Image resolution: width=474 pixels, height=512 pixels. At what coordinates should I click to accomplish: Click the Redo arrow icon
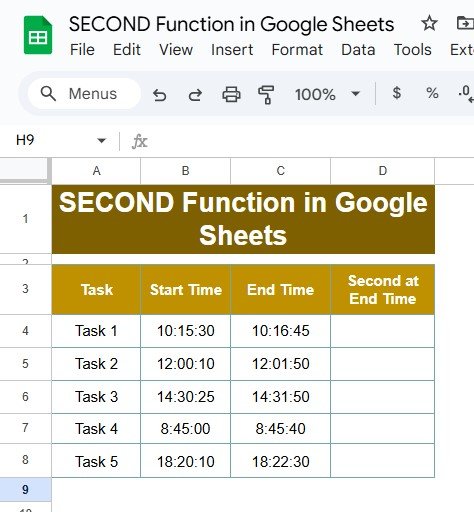[195, 95]
